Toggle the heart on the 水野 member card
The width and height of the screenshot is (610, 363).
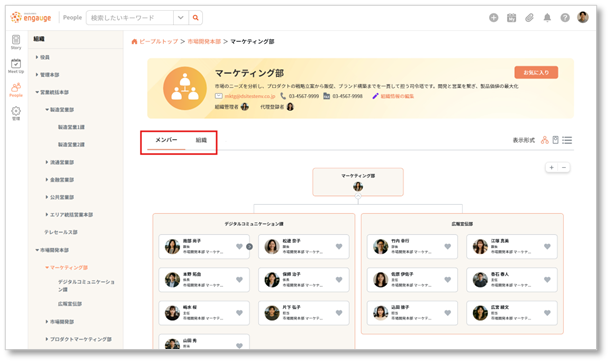239,279
